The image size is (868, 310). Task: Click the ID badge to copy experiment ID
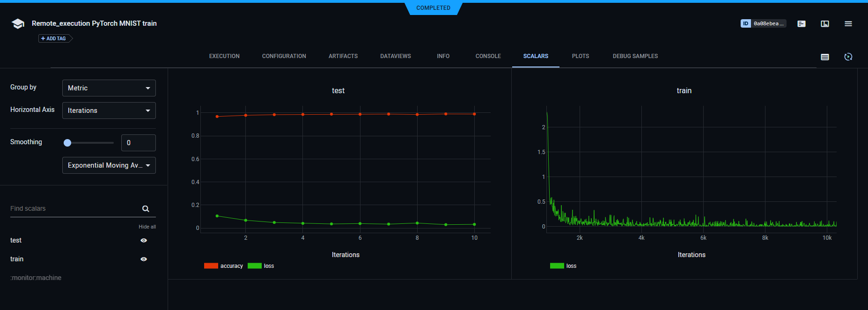[x=763, y=23]
